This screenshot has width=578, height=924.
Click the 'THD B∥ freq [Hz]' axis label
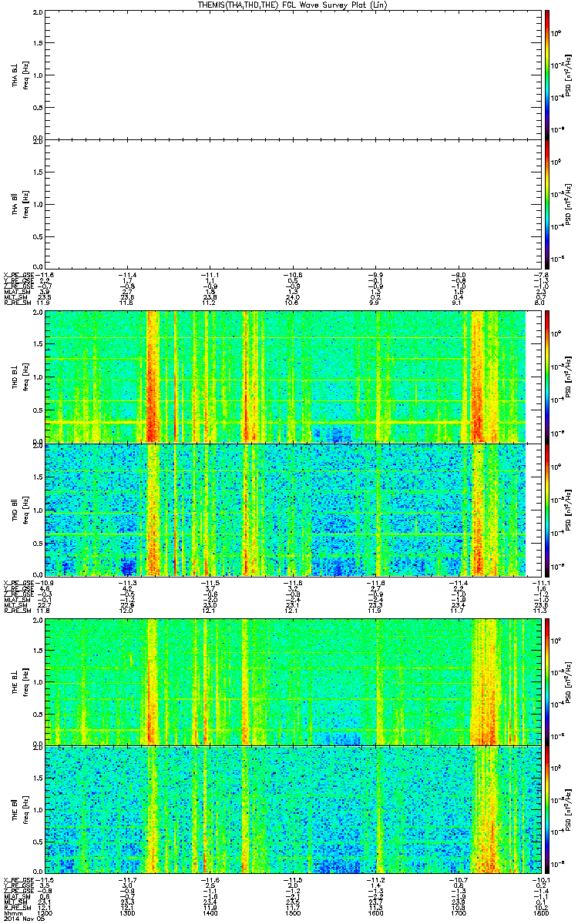point(19,509)
